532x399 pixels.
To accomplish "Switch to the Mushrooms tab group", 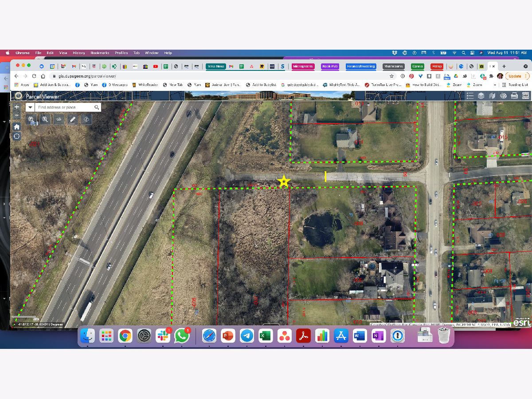I will 394,66.
